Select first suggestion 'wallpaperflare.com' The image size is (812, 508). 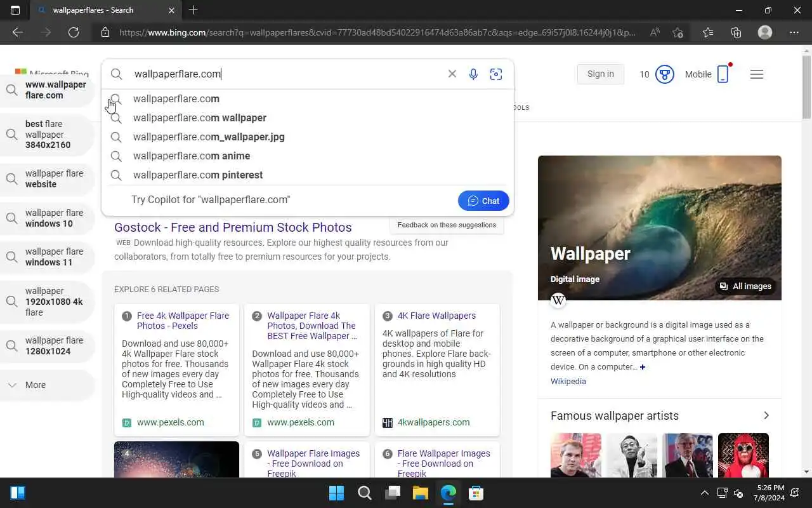307,98
